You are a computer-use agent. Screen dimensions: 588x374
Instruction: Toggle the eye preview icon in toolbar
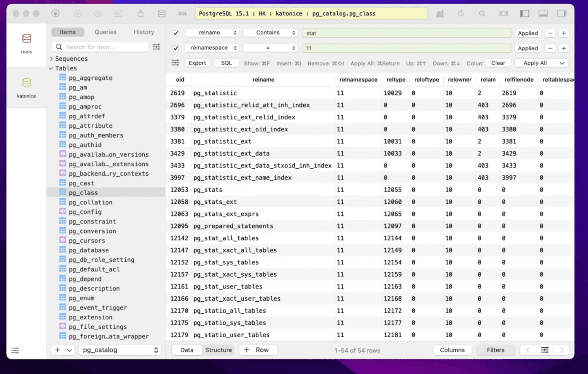pos(98,13)
